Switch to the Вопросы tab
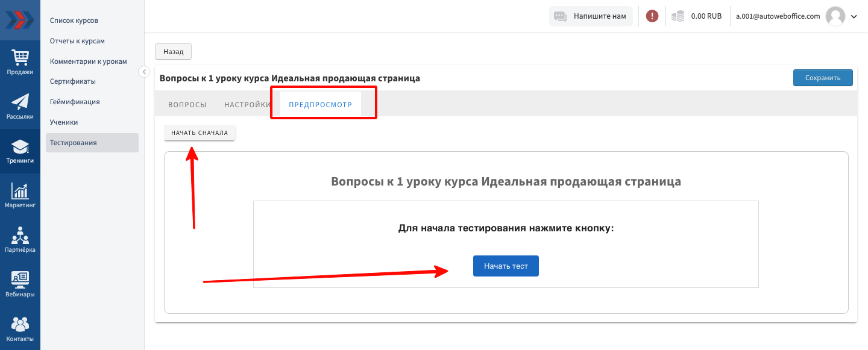Viewport: 868px width, 350px height. tap(187, 105)
